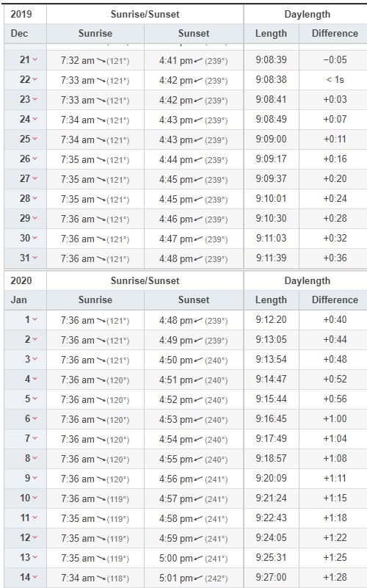The width and height of the screenshot is (367, 588).
Task: Click the sunset direction arrow for January 10
Action: coord(198,498)
